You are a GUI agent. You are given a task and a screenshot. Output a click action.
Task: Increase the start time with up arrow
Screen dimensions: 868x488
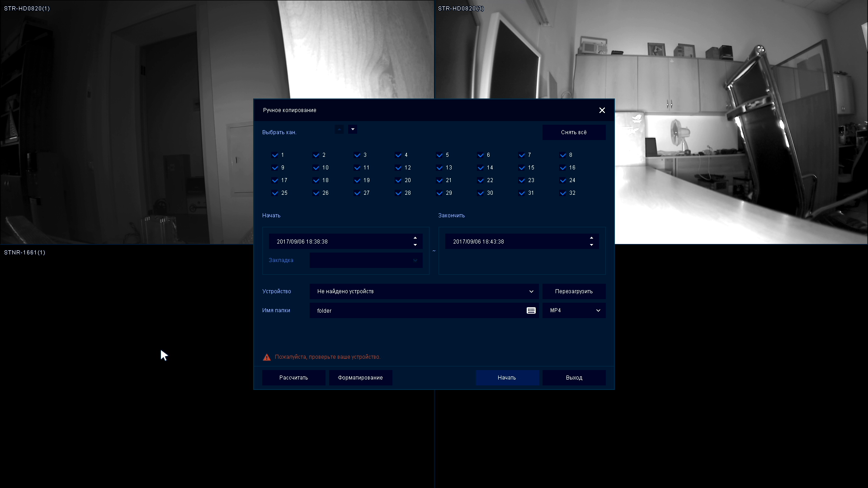click(x=415, y=238)
